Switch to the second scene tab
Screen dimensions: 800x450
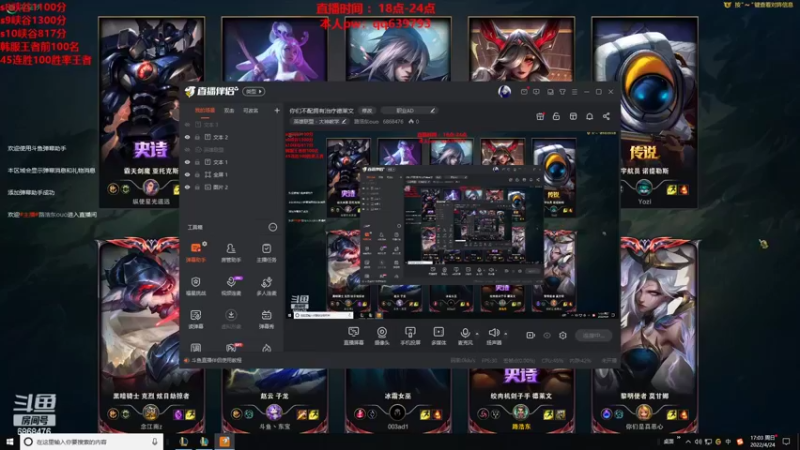229,111
